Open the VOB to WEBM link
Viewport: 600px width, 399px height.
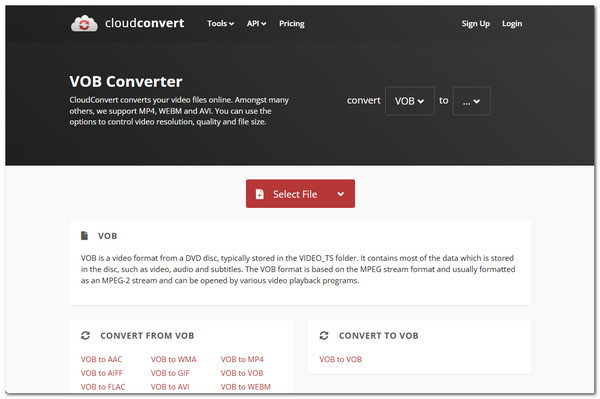pyautogui.click(x=246, y=387)
